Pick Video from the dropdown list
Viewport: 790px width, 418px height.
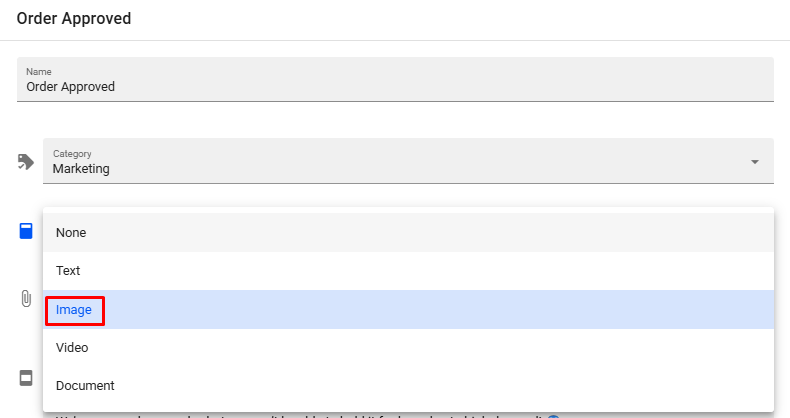click(x=72, y=348)
